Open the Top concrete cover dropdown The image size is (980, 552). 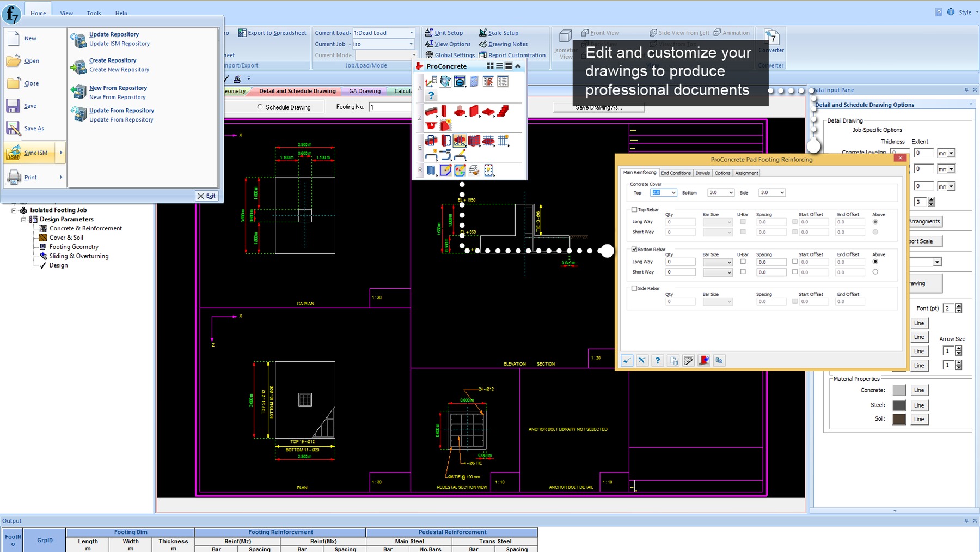pyautogui.click(x=673, y=192)
